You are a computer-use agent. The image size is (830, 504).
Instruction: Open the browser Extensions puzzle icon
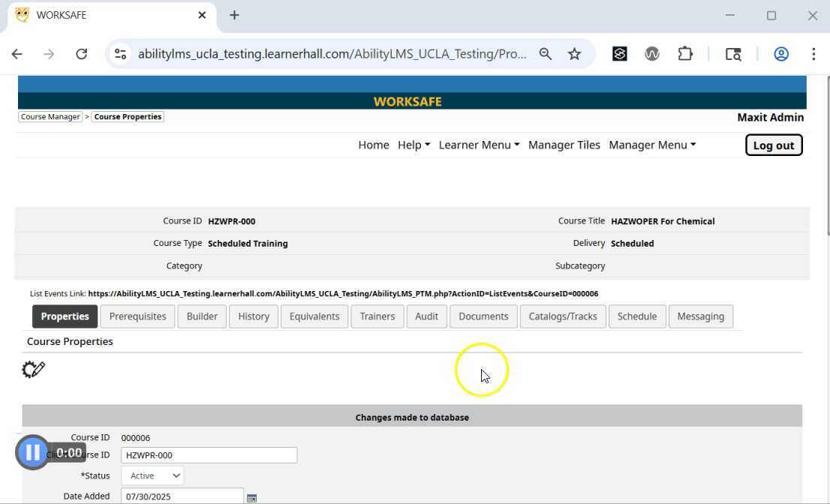(x=684, y=54)
